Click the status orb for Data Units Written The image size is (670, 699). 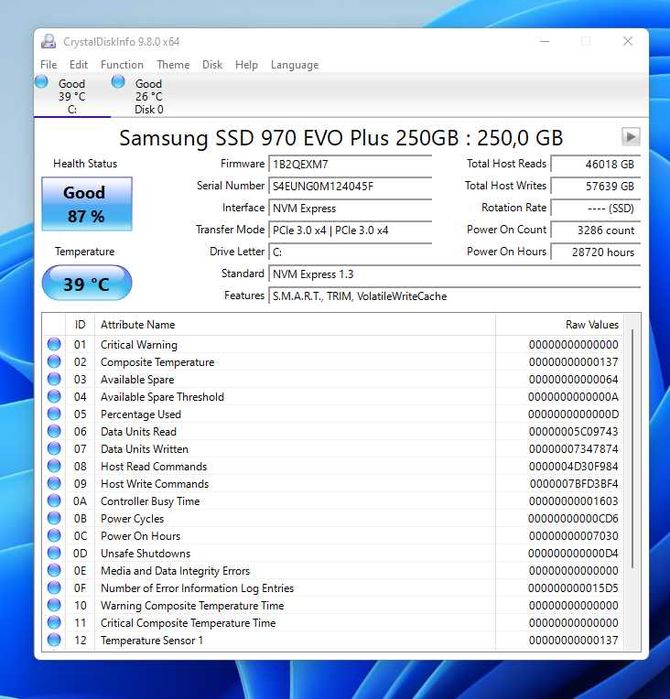coord(54,448)
